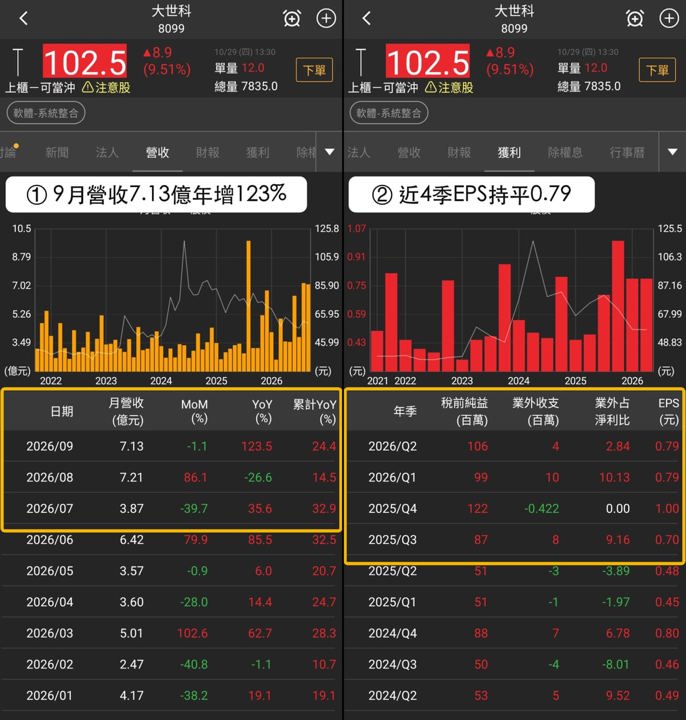
Task: Tap the 注意股 warning triangle on left panel
Action: tap(88, 87)
